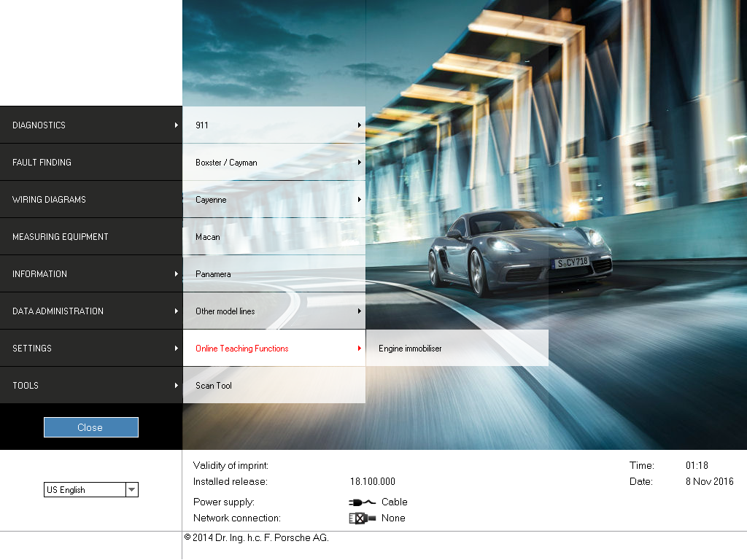Open the SETTINGS menu
This screenshot has height=560, width=747.
pos(91,348)
